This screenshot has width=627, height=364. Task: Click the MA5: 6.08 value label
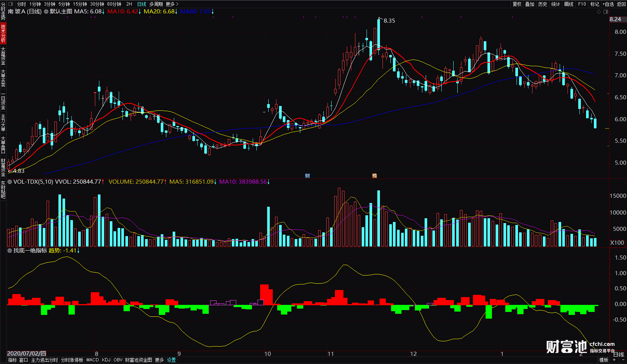(x=89, y=12)
